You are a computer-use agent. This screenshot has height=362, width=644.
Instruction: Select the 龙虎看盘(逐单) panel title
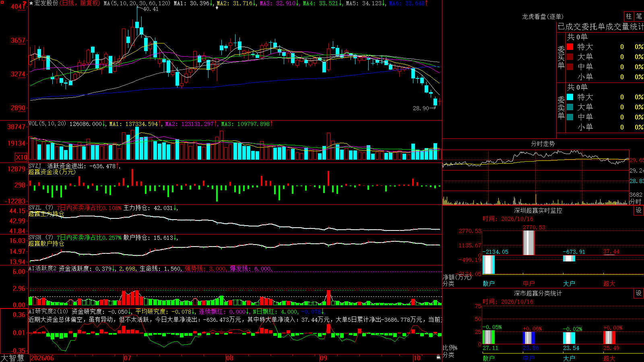click(x=543, y=16)
